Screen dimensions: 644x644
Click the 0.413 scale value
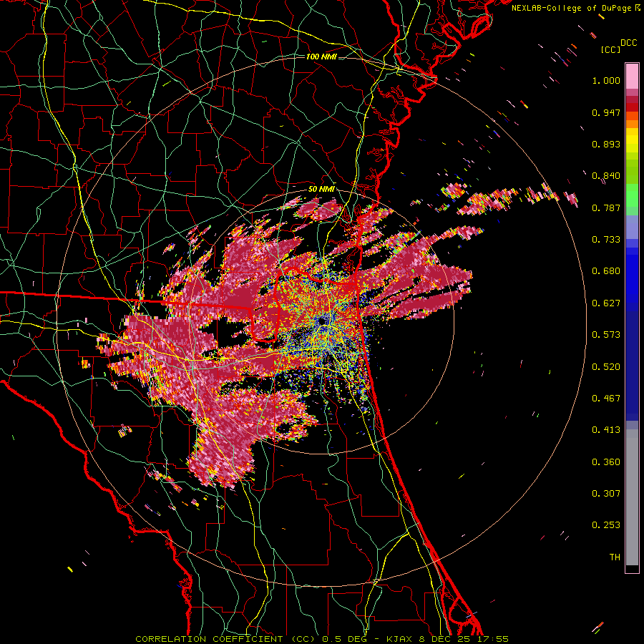tap(606, 430)
